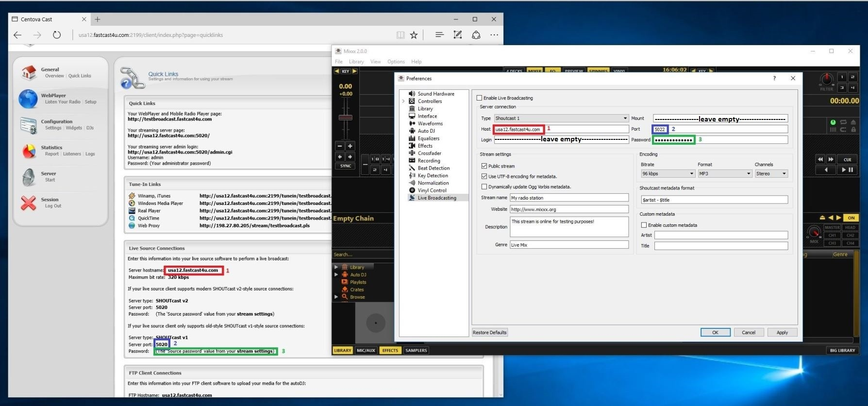Enable Live Broadcasting checkbox
Screen dimensions: 868x406
(480, 98)
